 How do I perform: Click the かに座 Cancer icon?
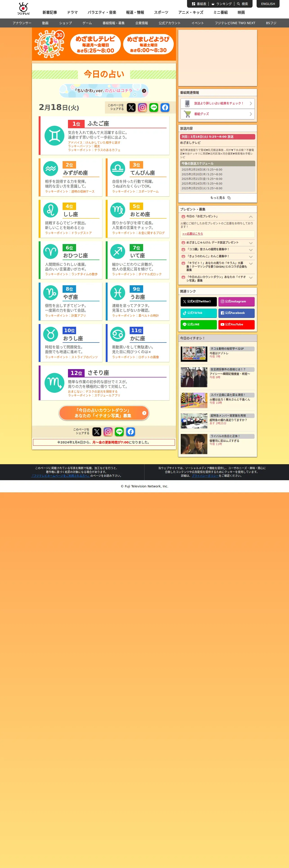tap(118, 334)
